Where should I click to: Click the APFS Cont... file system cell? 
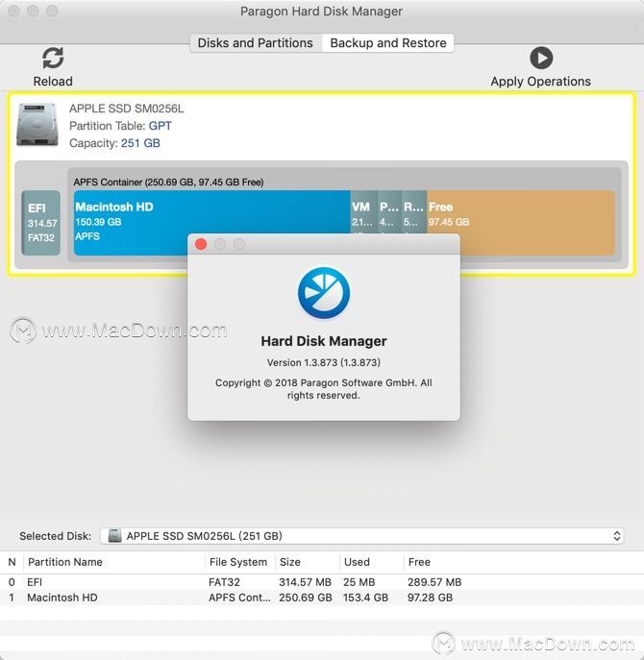239,598
